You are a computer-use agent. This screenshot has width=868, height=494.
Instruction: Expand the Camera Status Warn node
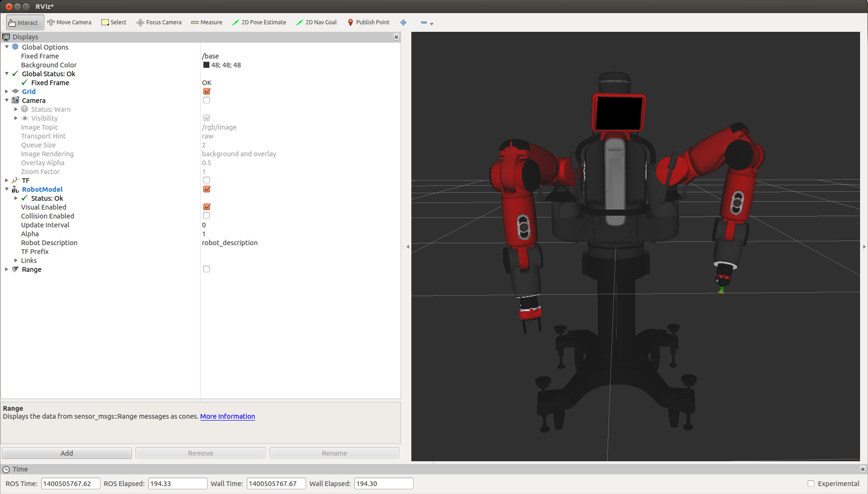pos(16,109)
